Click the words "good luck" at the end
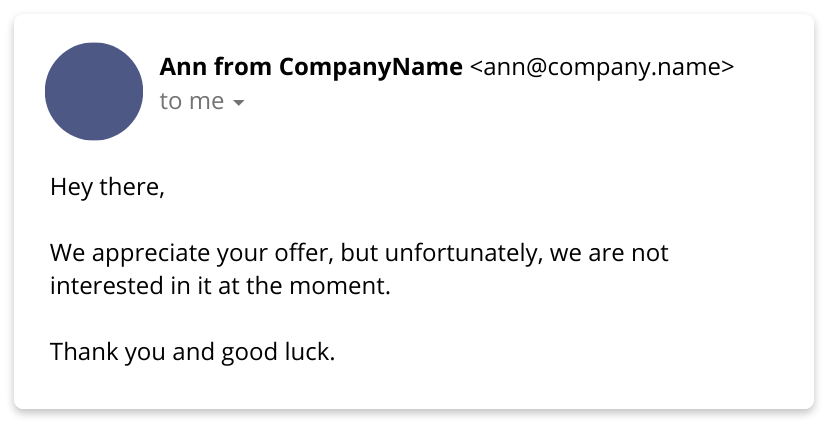This screenshot has width=828, height=423. coord(275,352)
